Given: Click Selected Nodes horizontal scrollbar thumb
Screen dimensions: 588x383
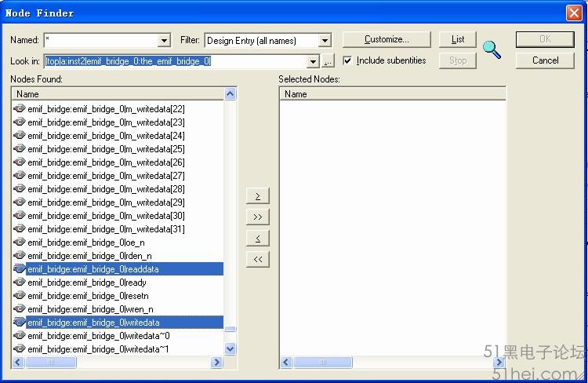Looking at the screenshot, I should pyautogui.click(x=323, y=362).
